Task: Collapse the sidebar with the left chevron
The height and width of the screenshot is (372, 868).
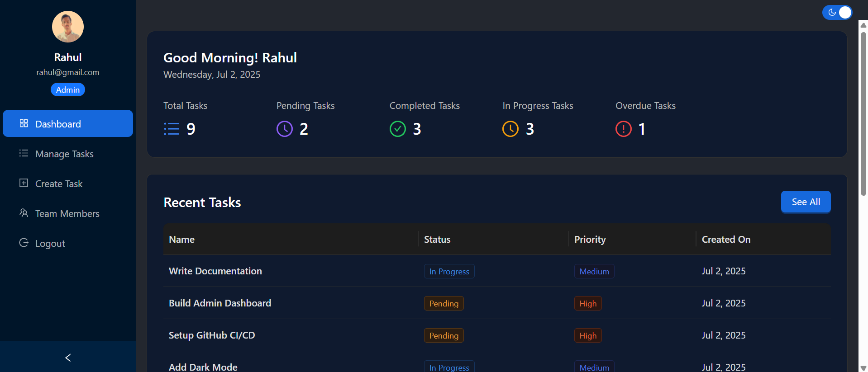Action: point(68,358)
